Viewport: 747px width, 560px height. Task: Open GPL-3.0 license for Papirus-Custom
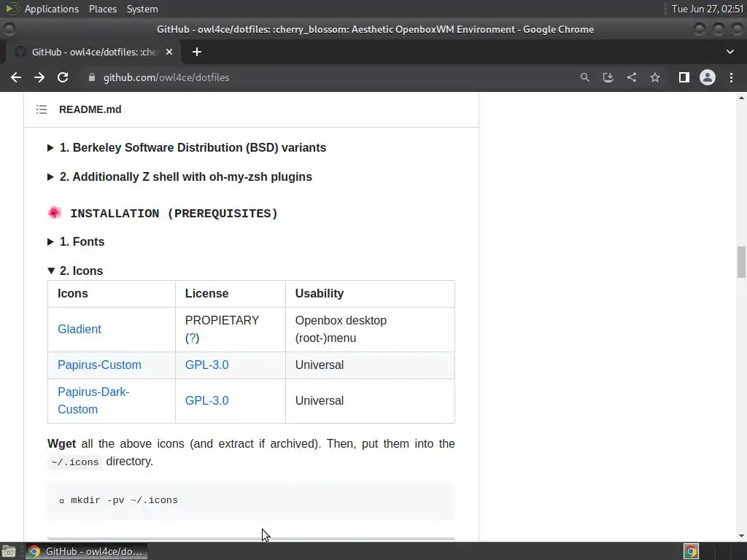coord(206,365)
